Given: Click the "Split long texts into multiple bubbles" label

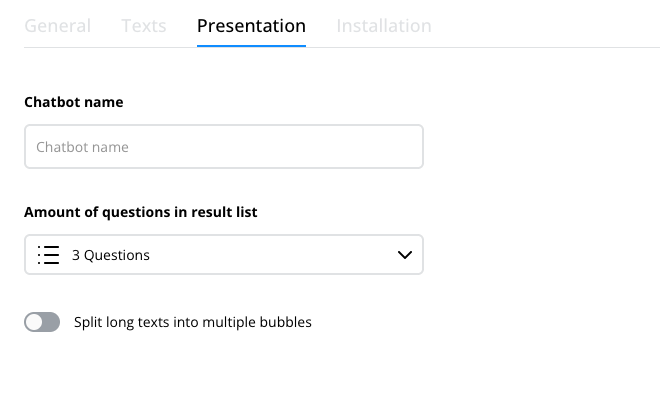Looking at the screenshot, I should tap(193, 322).
